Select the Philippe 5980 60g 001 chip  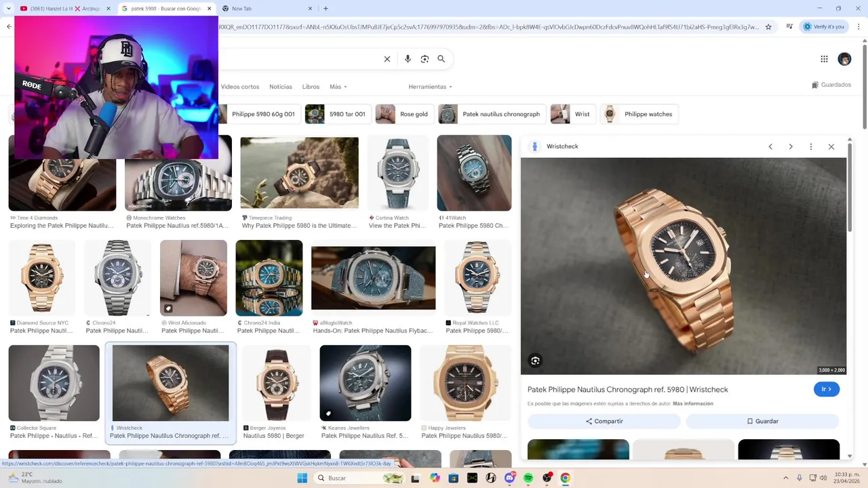point(260,114)
